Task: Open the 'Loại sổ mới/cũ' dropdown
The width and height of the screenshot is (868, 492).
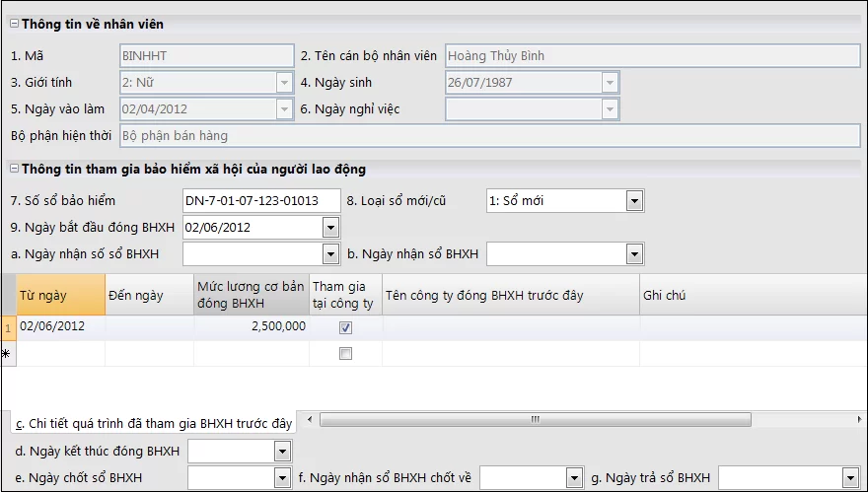Action: tap(634, 201)
